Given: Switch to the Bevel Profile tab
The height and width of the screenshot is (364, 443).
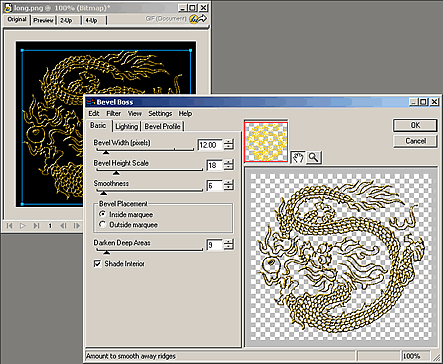Looking at the screenshot, I should pos(162,126).
